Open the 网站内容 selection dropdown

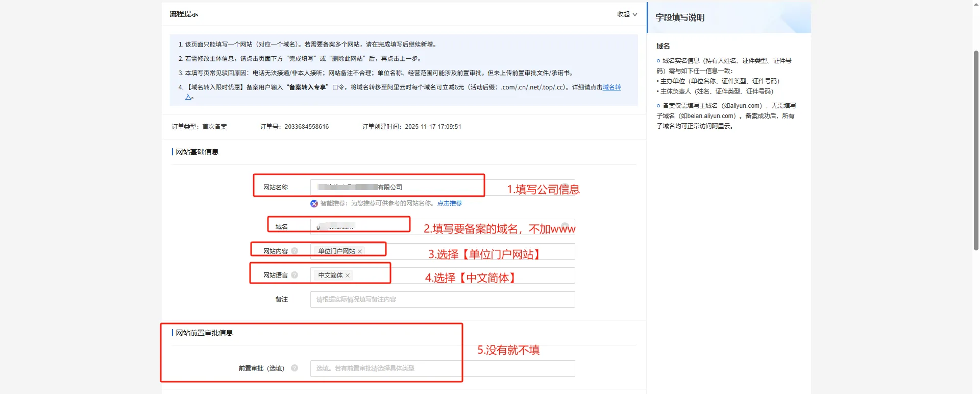click(475, 251)
